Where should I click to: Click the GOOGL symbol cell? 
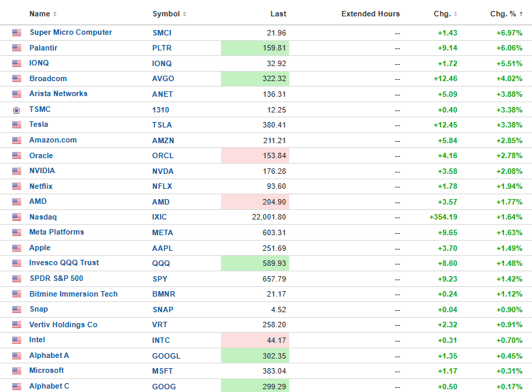[x=166, y=356]
